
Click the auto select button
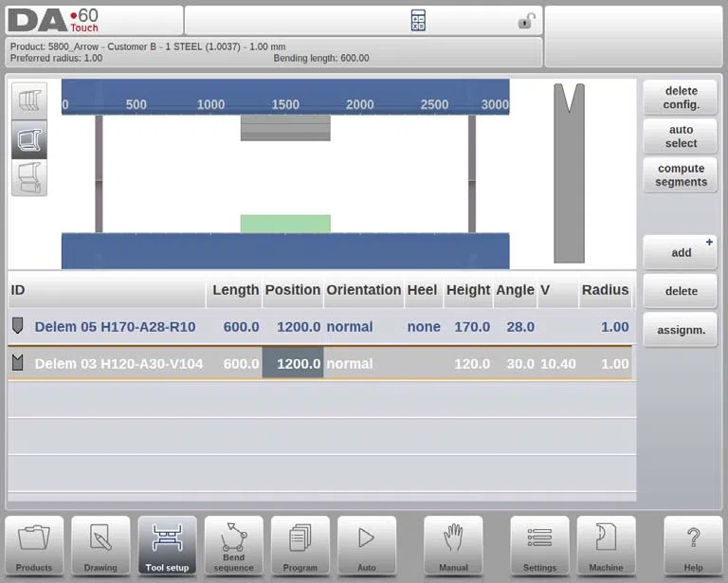[681, 137]
